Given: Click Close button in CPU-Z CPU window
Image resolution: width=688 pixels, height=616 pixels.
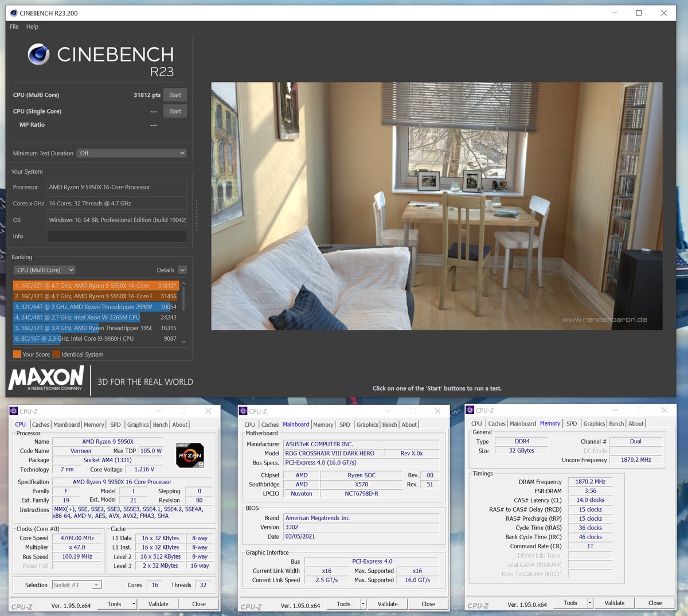Looking at the screenshot, I should (199, 604).
